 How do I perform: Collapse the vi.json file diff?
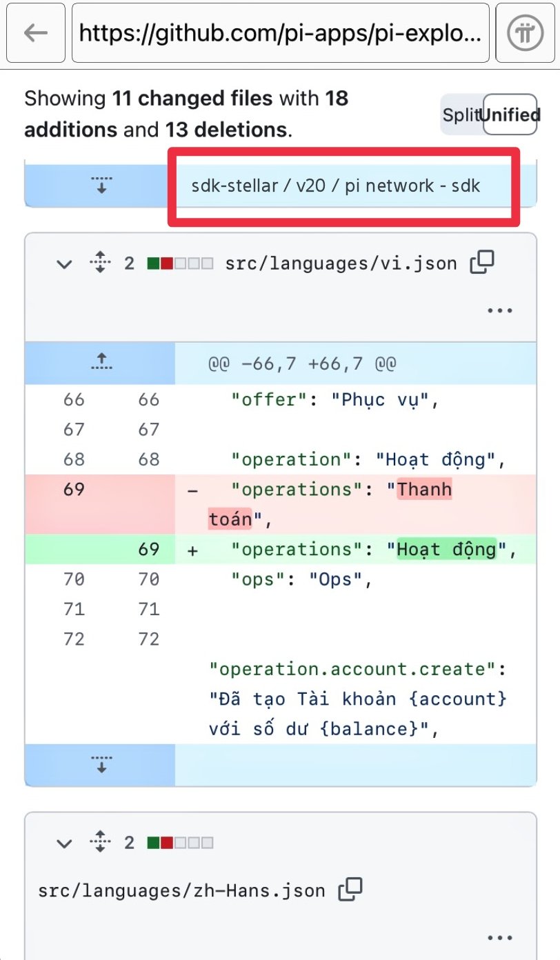tap(64, 263)
